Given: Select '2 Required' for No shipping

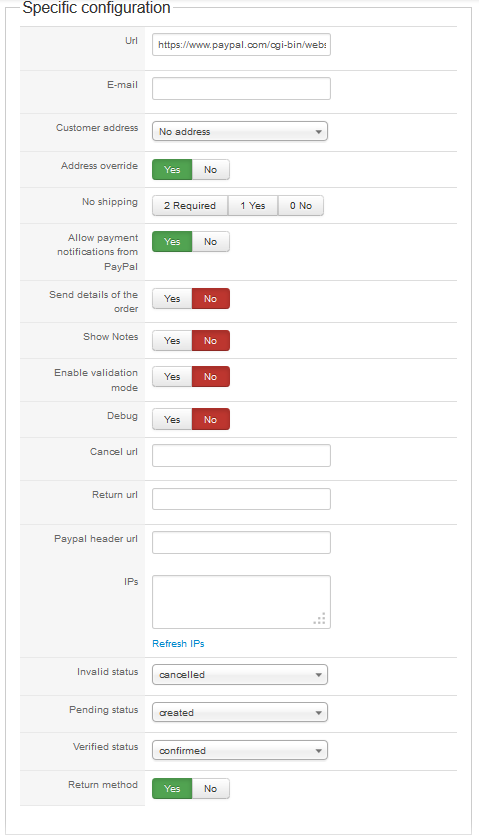Looking at the screenshot, I should point(190,206).
